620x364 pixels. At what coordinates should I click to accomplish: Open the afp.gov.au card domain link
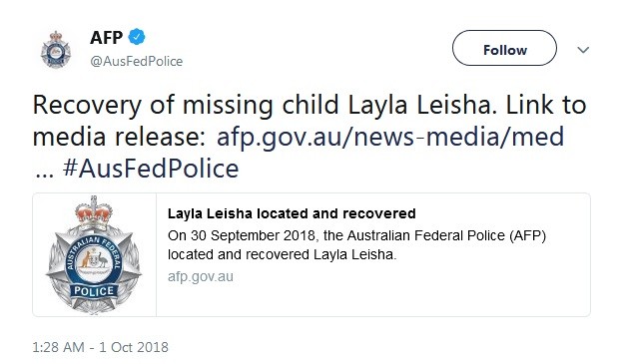pos(200,276)
